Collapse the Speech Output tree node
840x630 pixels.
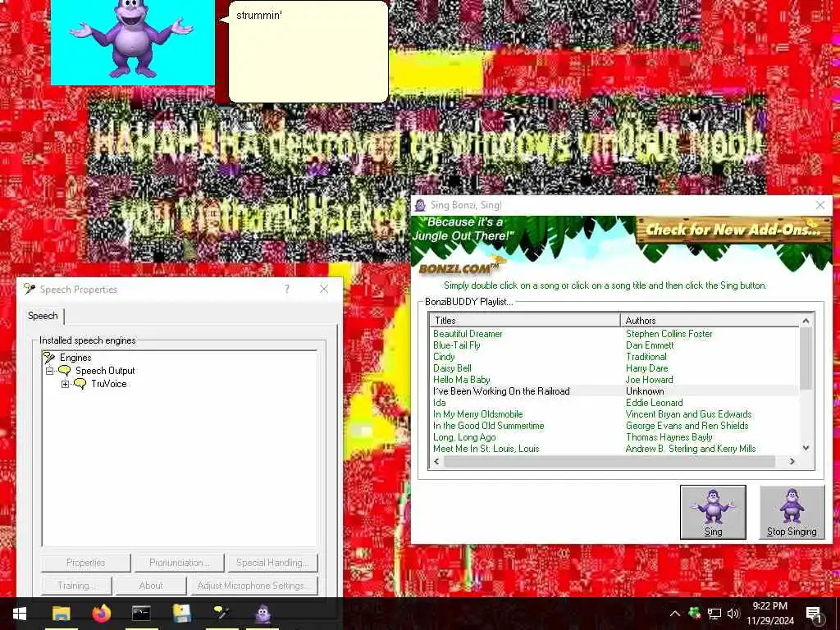pyautogui.click(x=49, y=371)
